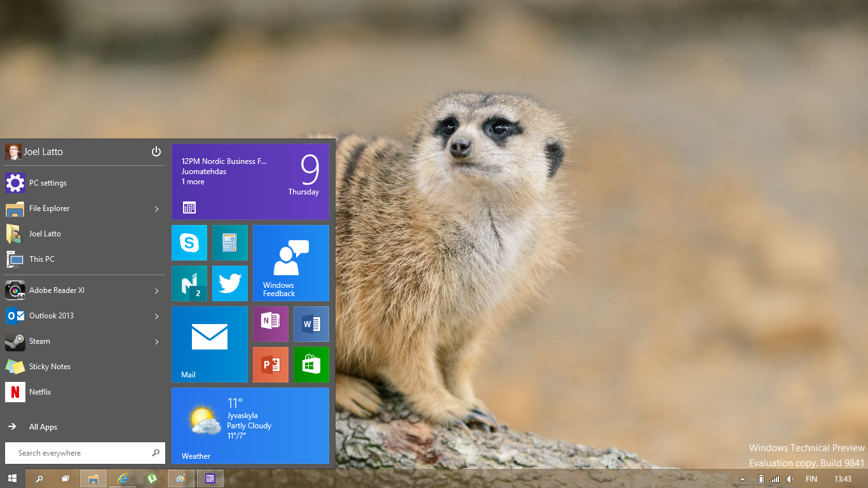Click the Joel Latto user account name

pyautogui.click(x=43, y=152)
